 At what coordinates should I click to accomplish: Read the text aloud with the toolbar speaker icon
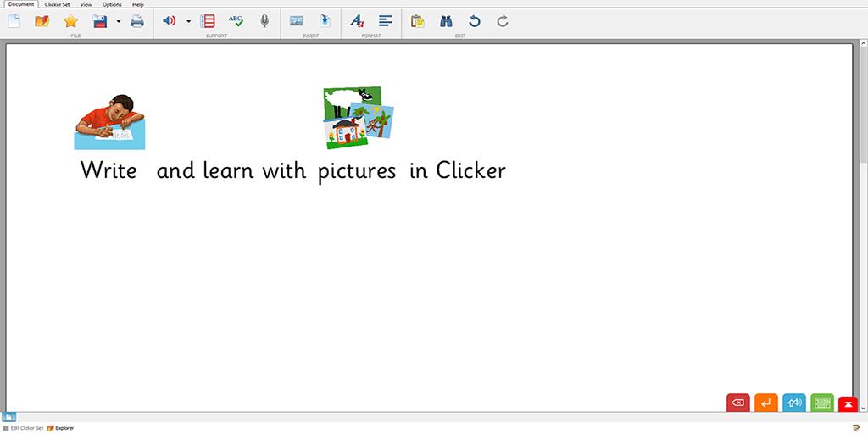169,21
